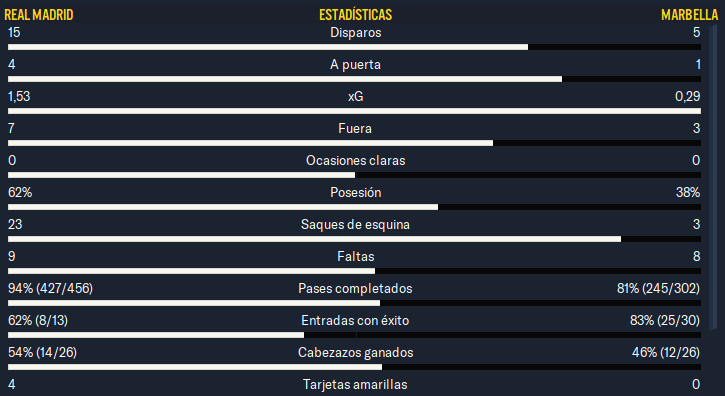The image size is (725, 396).
Task: Click the Saques de esquina label
Action: pyautogui.click(x=355, y=224)
